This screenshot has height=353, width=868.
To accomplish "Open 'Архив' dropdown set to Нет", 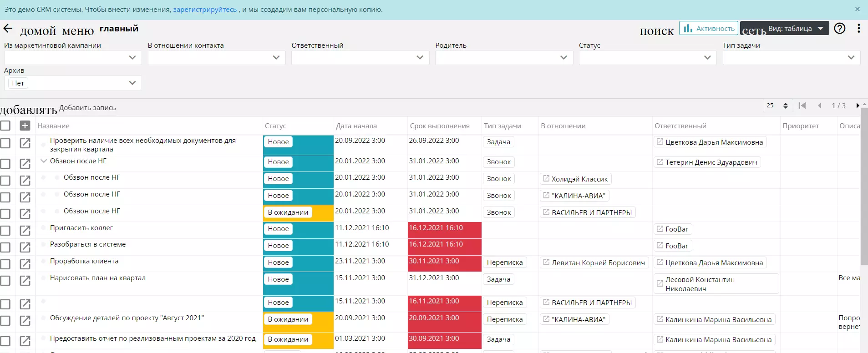I will [x=73, y=83].
